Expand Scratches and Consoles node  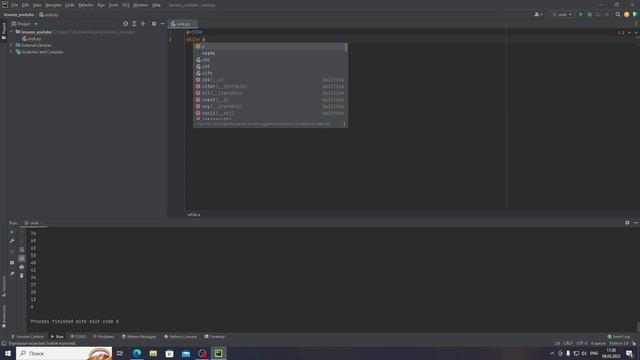[x=11, y=52]
